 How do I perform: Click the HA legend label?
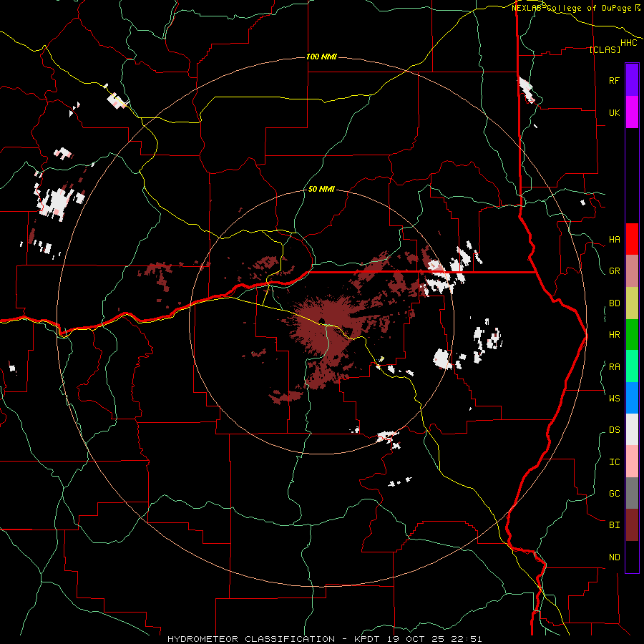coord(614,240)
